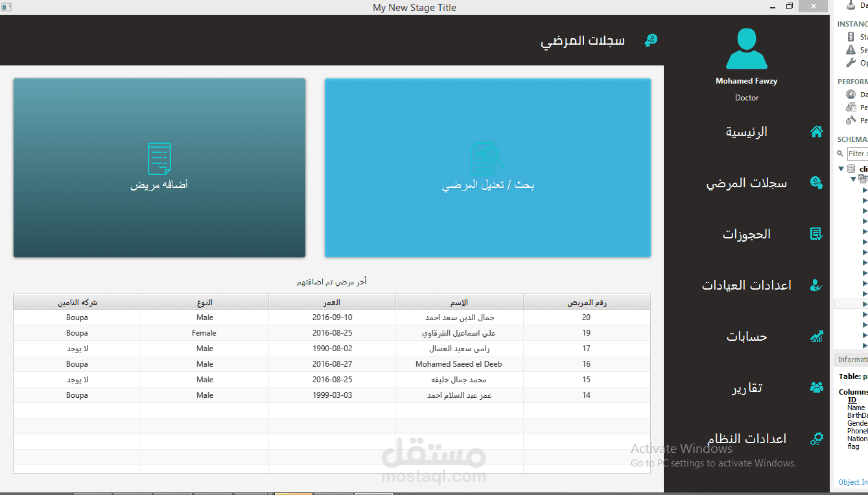Open the بحث / تعديل المرضي card
Viewport: 868px width, 495px height.
[487, 168]
